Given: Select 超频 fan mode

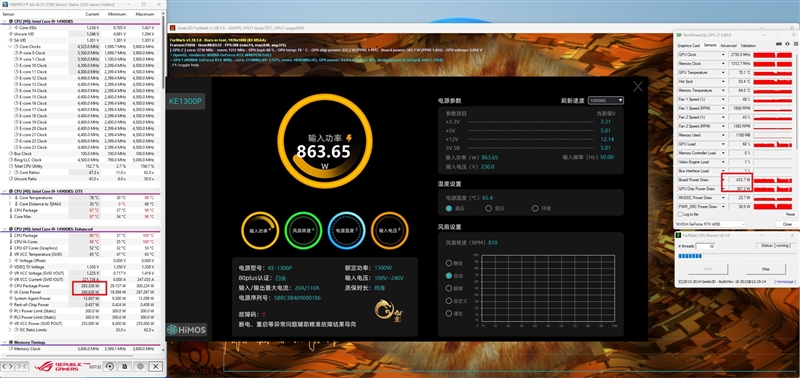Looking at the screenshot, I should [449, 288].
